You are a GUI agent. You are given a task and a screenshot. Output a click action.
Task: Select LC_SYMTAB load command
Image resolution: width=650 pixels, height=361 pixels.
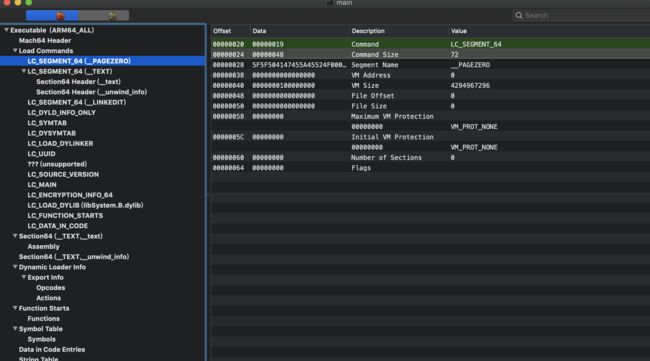point(47,123)
